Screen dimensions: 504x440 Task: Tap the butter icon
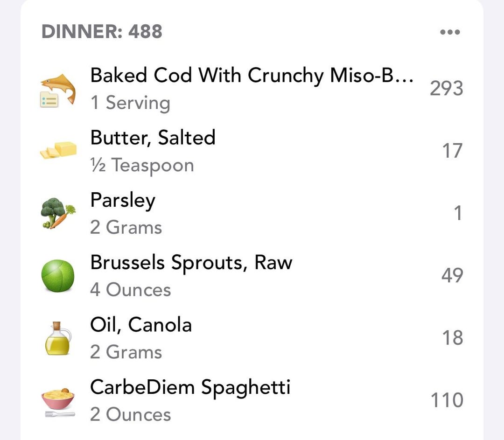58,150
